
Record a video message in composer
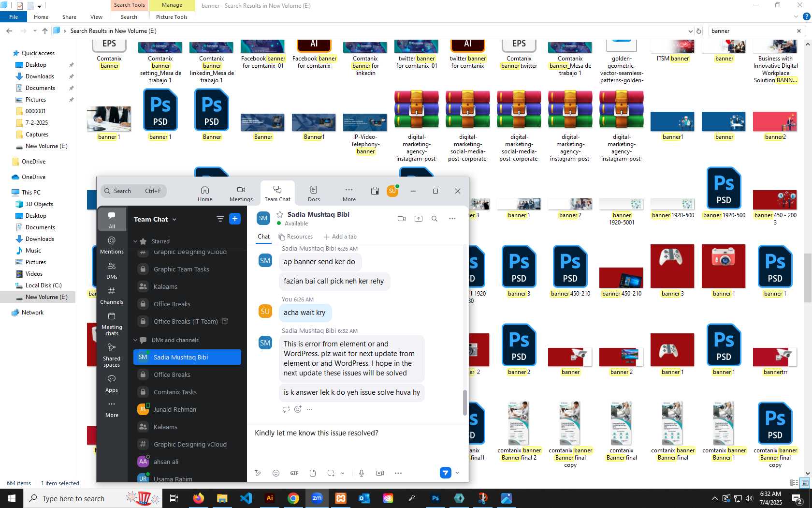coord(380,473)
